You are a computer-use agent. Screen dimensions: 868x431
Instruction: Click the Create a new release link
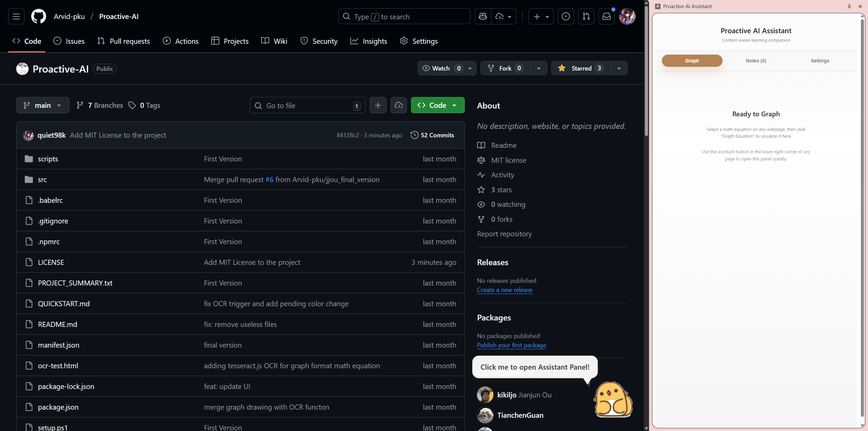tap(505, 290)
